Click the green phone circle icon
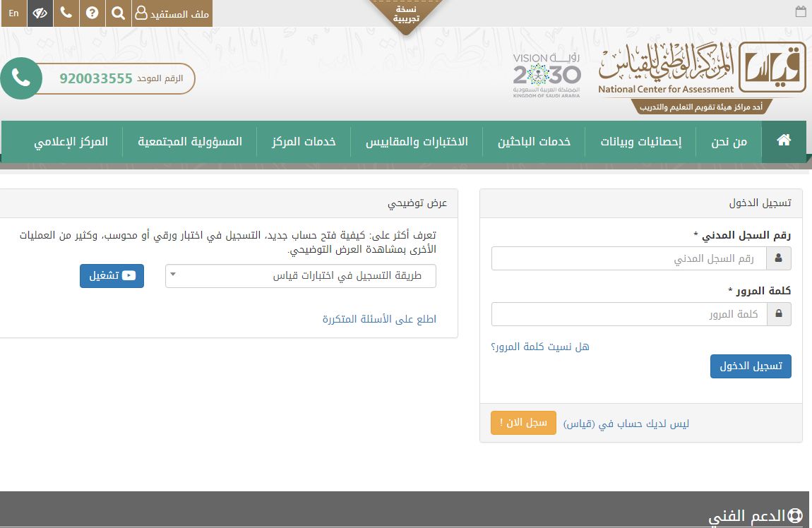The image size is (812, 528). pos(21,78)
